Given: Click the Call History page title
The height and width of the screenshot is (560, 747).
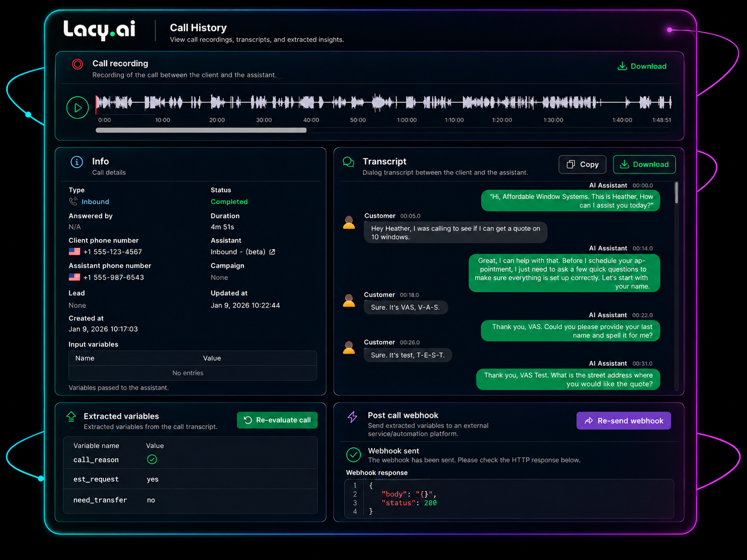Looking at the screenshot, I should 198,28.
